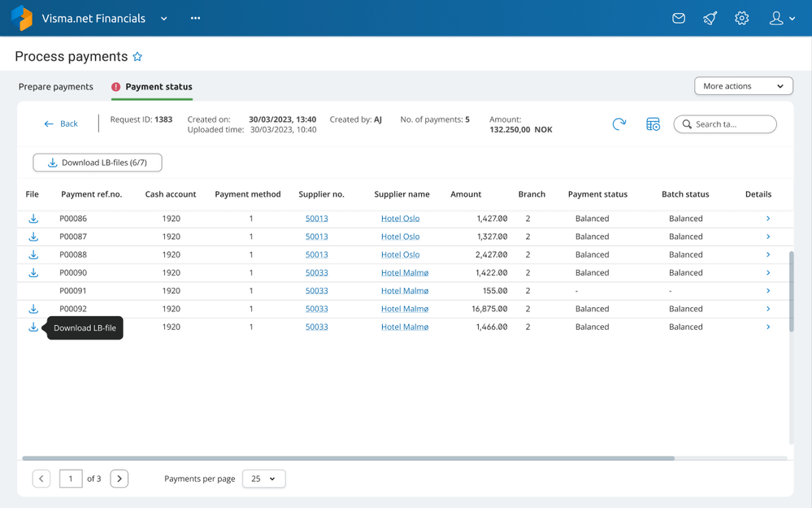This screenshot has height=508, width=812.
Task: Expand details chevron for P00088
Action: 768,254
